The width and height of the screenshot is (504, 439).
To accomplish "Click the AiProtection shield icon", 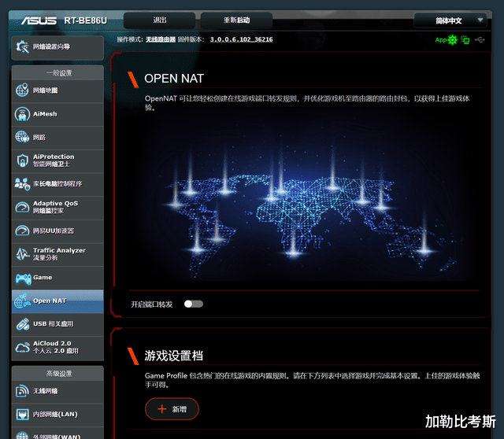I will point(22,160).
